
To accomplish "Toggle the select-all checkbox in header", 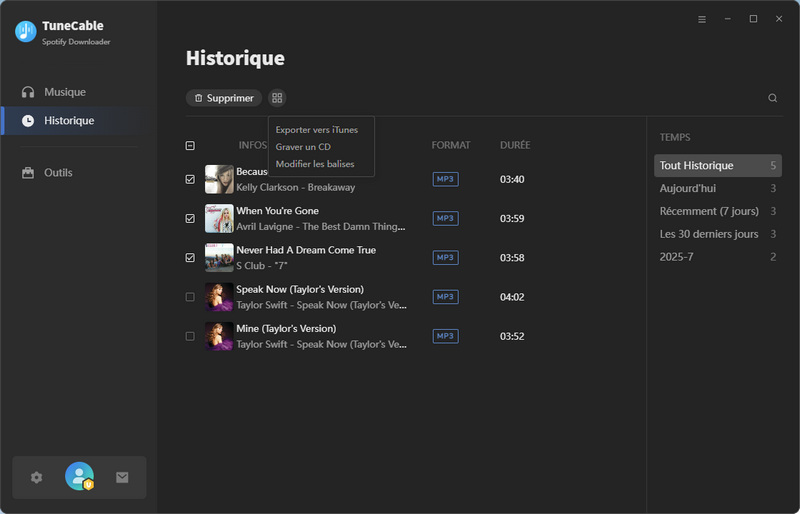I will click(190, 146).
